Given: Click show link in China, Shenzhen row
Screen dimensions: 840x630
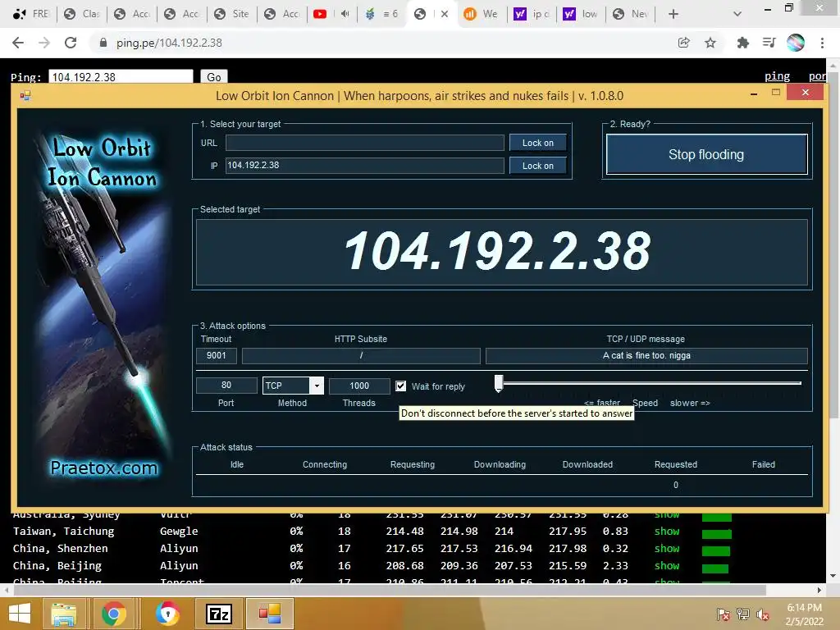Looking at the screenshot, I should pyautogui.click(x=666, y=549).
